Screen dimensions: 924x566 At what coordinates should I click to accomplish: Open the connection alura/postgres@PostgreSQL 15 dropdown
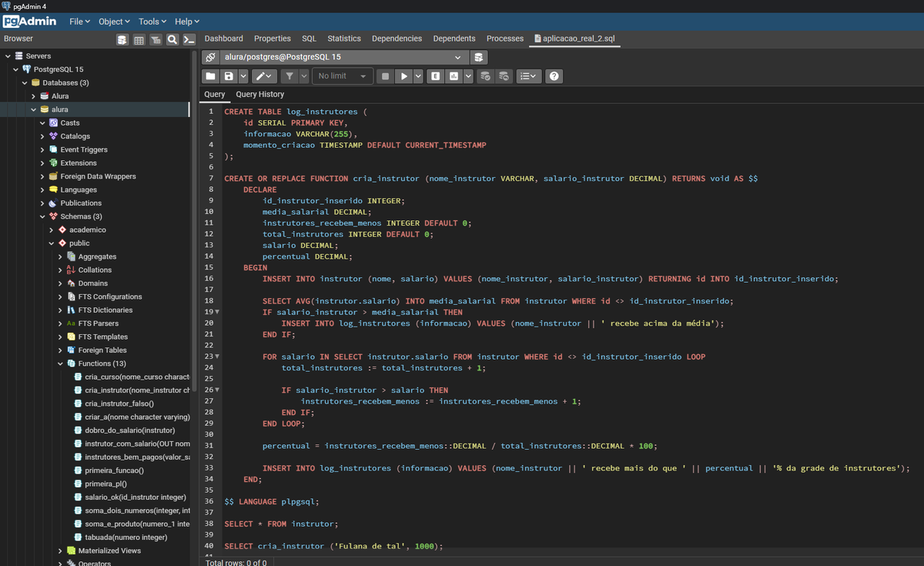coord(343,57)
